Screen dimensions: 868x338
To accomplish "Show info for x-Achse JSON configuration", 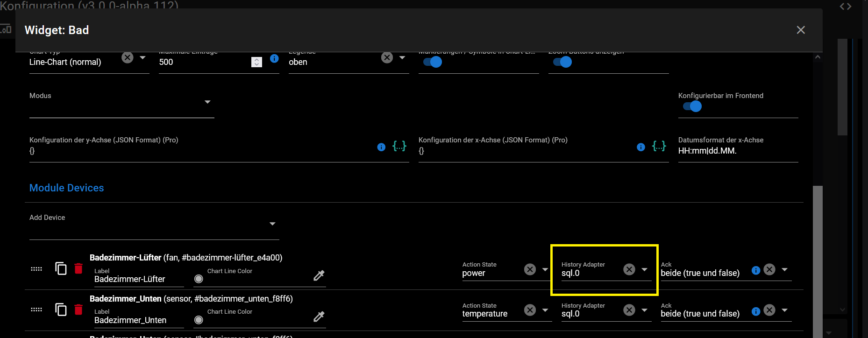I will (641, 147).
